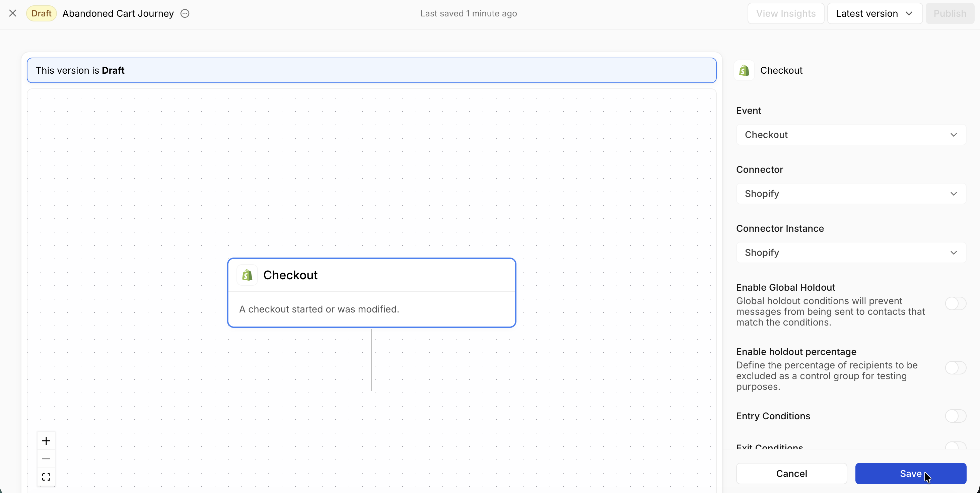Open the Event dropdown showing Checkout

[x=851, y=135]
